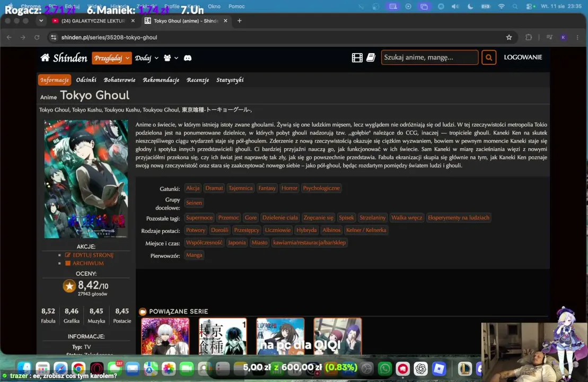Open site info icon in address bar

pyautogui.click(x=54, y=37)
